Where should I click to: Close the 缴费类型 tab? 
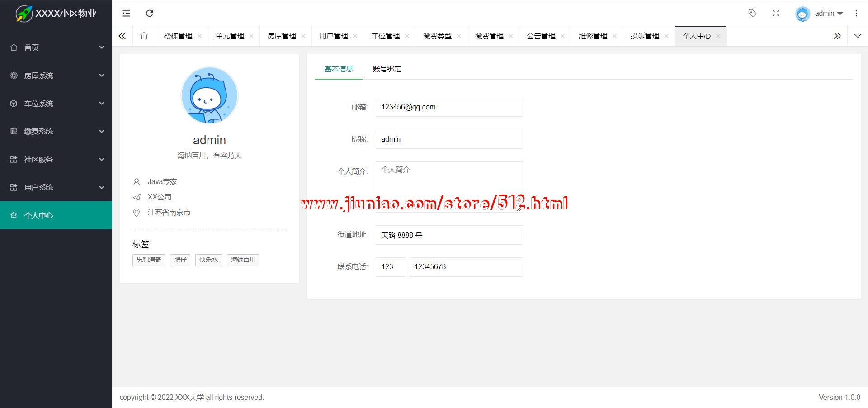[459, 36]
